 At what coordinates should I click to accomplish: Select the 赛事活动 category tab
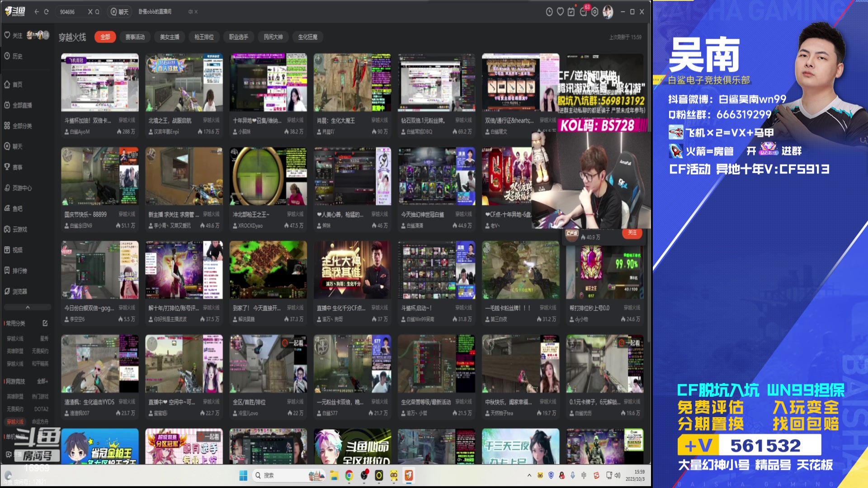135,37
